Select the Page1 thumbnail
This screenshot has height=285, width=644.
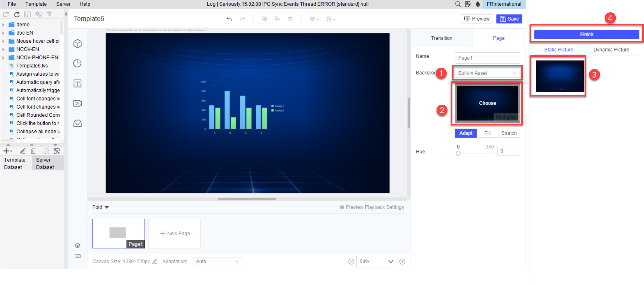[x=119, y=233]
